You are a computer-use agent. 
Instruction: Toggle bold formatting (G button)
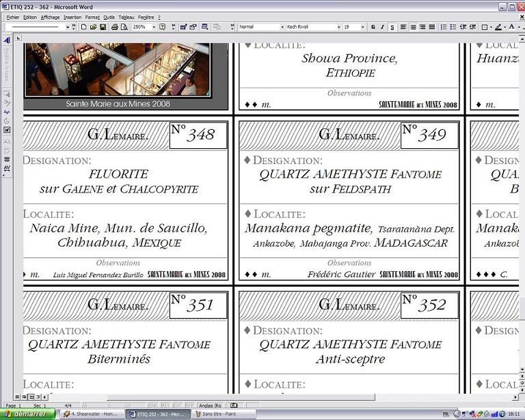pos(373,27)
